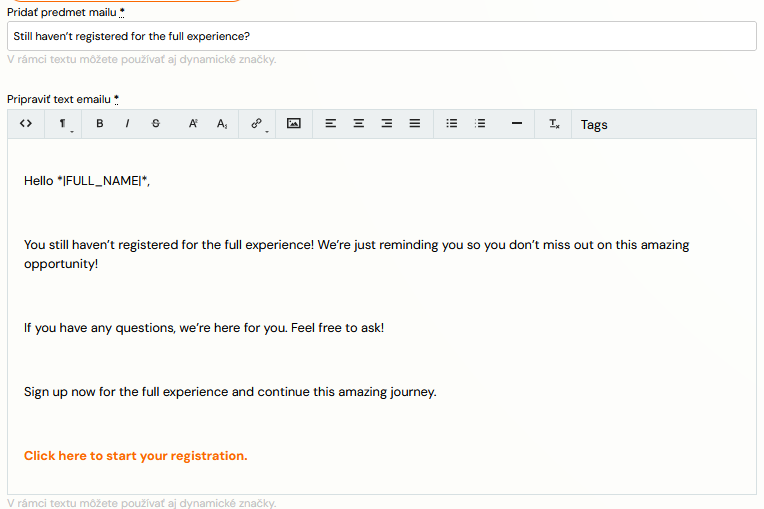Image resolution: width=764 pixels, height=509 pixels.
Task: Click the email subject input field
Action: 381,36
